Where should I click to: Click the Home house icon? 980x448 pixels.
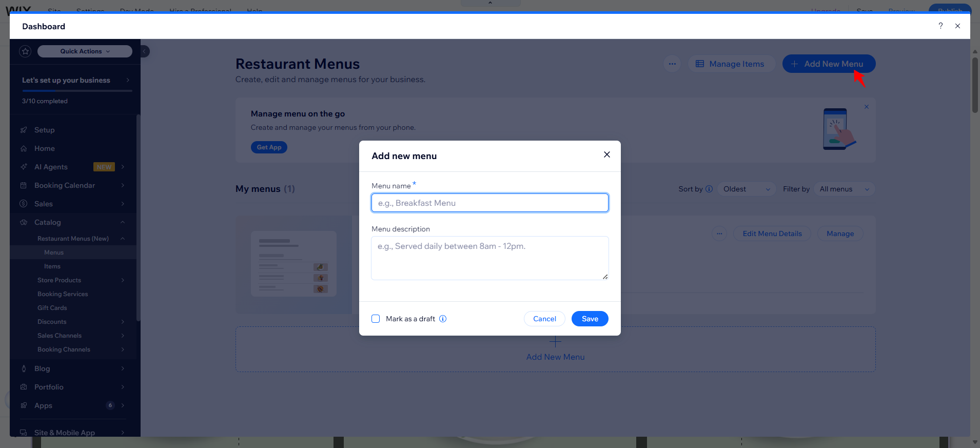[x=24, y=148]
